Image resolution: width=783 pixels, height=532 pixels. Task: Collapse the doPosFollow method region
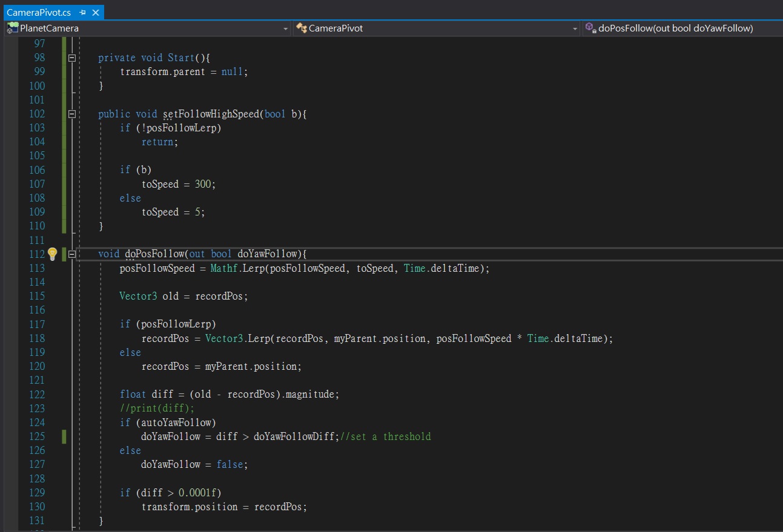pyautogui.click(x=72, y=254)
